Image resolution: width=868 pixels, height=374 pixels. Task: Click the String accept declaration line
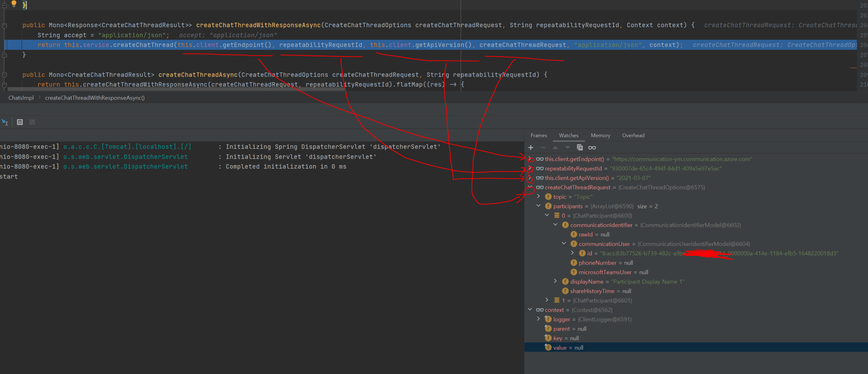tap(103, 35)
